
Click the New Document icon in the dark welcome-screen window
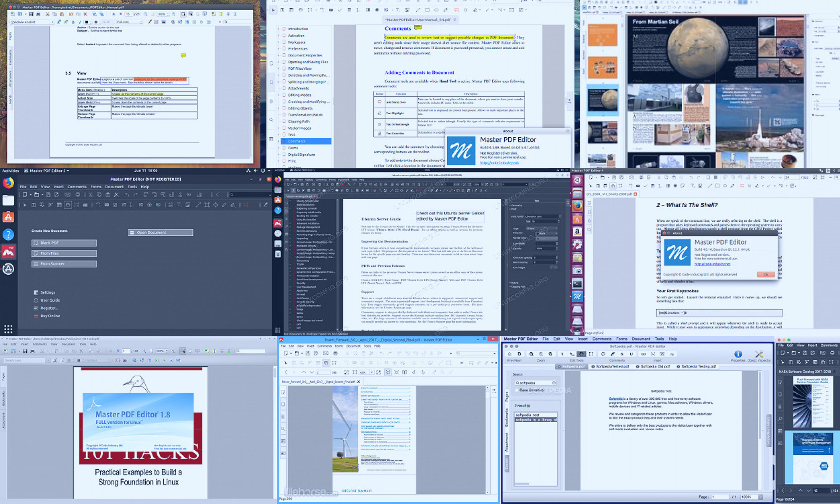pyautogui.click(x=25, y=194)
